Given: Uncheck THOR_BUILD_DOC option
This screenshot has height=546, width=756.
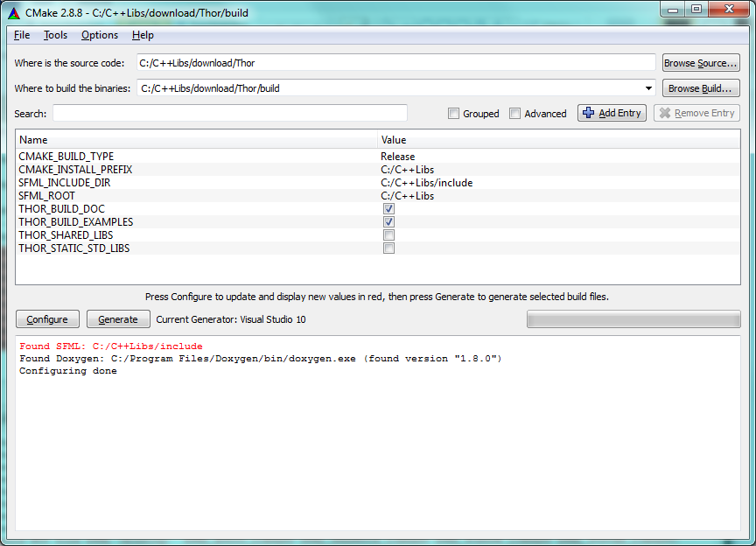Looking at the screenshot, I should [388, 209].
